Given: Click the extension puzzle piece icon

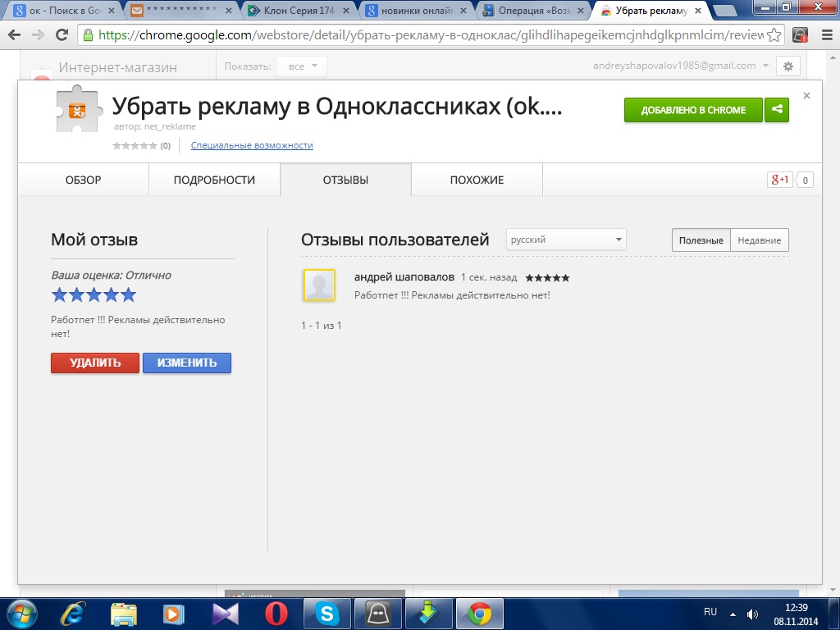Looking at the screenshot, I should [80, 109].
